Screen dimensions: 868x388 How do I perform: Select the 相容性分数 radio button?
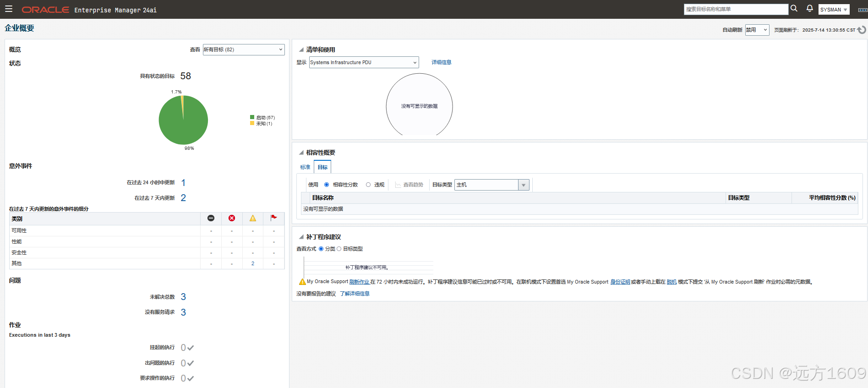point(327,185)
